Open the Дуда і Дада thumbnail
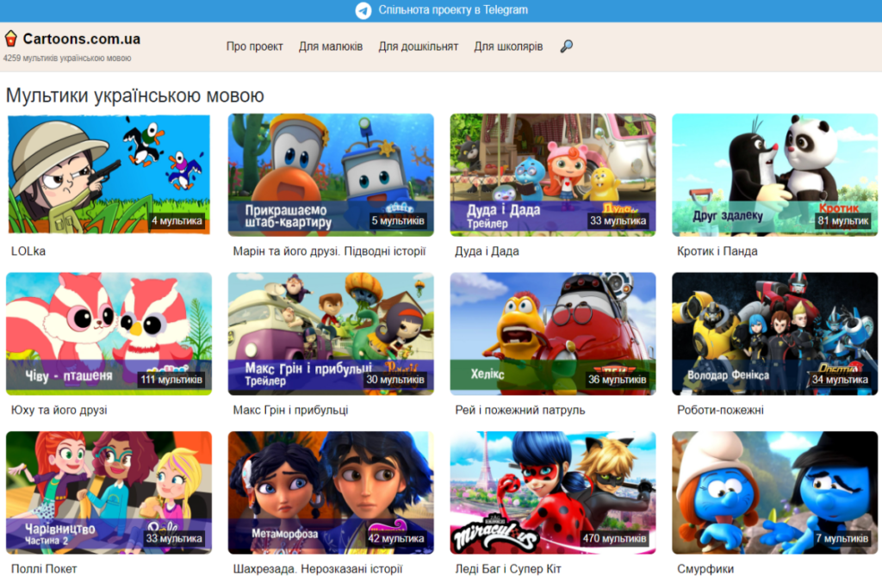This screenshot has height=588, width=882. pos(552,174)
